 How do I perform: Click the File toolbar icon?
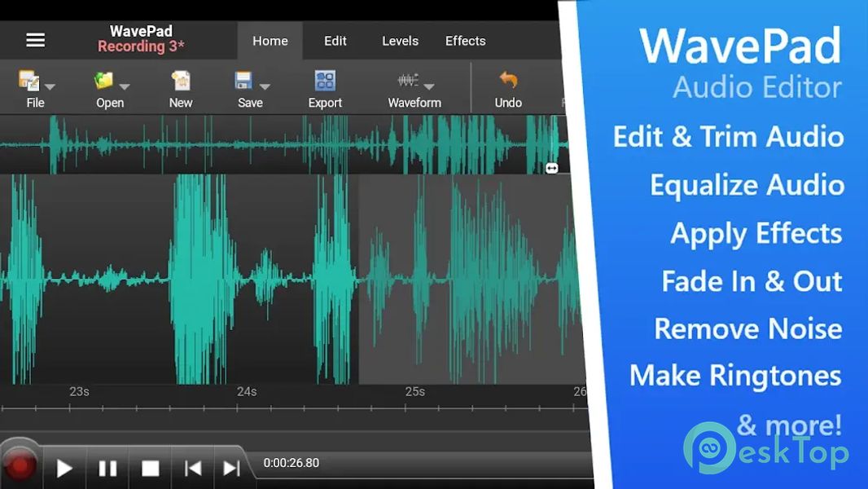click(x=28, y=81)
